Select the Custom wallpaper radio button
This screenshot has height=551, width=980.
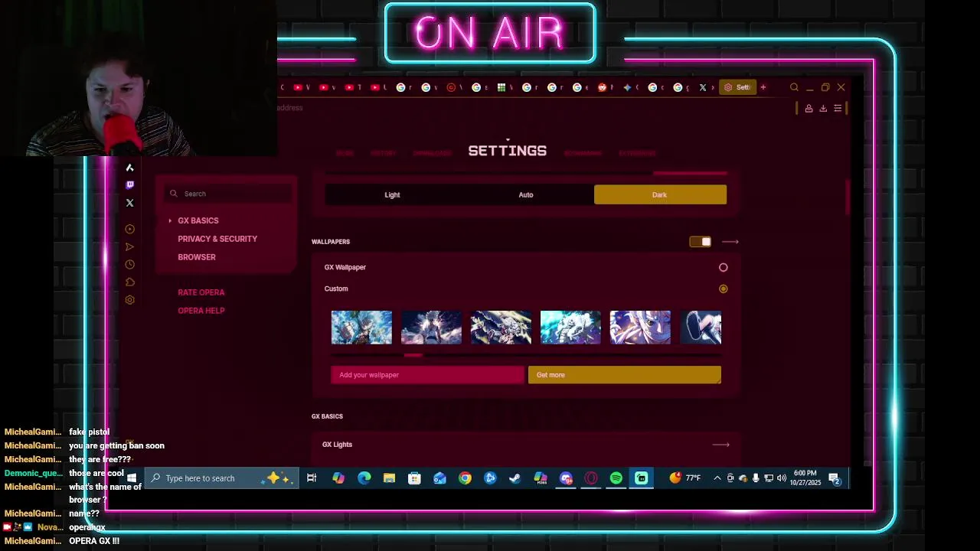click(724, 289)
